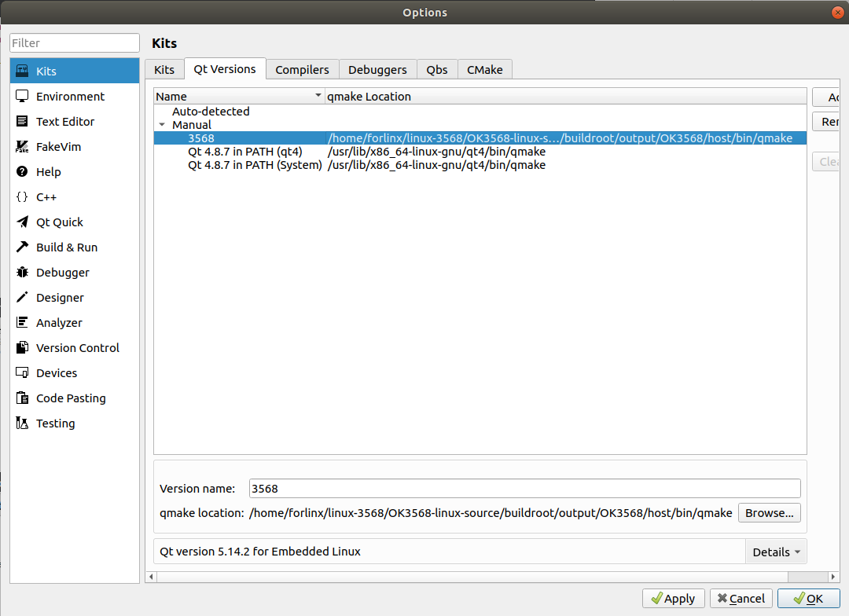Click the Version name input field

click(x=524, y=488)
